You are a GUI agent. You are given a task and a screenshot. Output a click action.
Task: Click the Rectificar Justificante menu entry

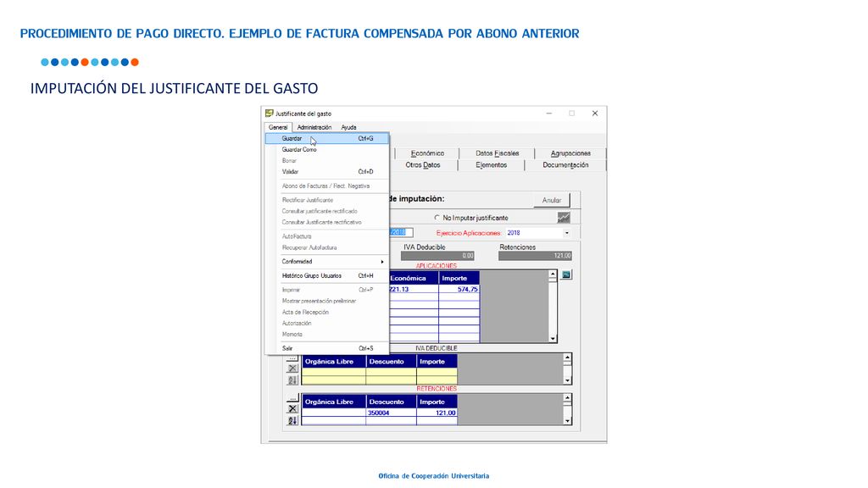point(327,200)
